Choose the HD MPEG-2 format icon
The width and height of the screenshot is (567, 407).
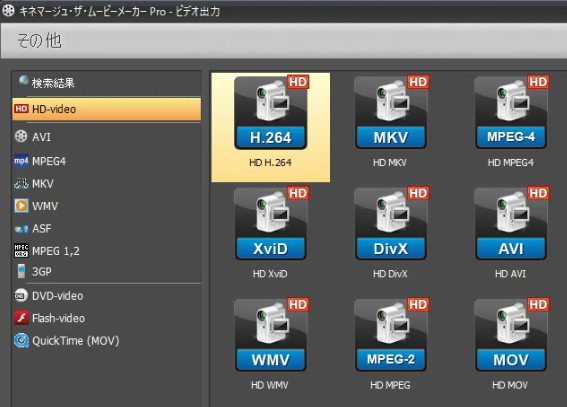click(x=391, y=335)
